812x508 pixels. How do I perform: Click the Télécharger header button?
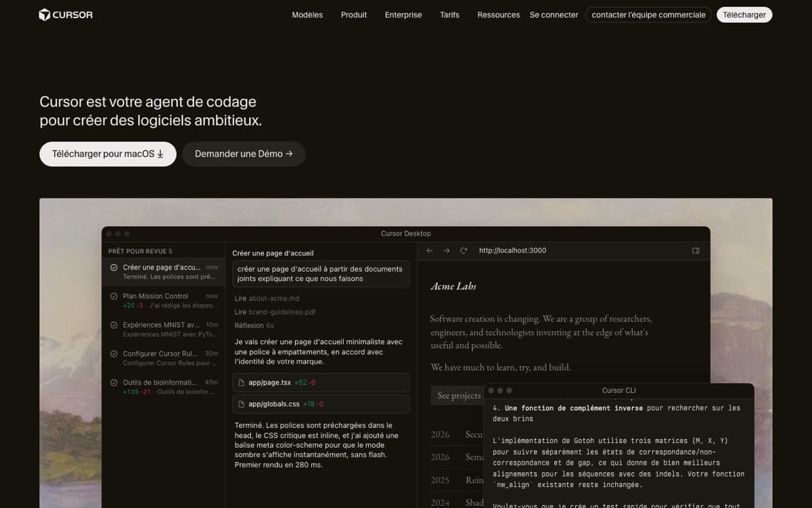[744, 15]
